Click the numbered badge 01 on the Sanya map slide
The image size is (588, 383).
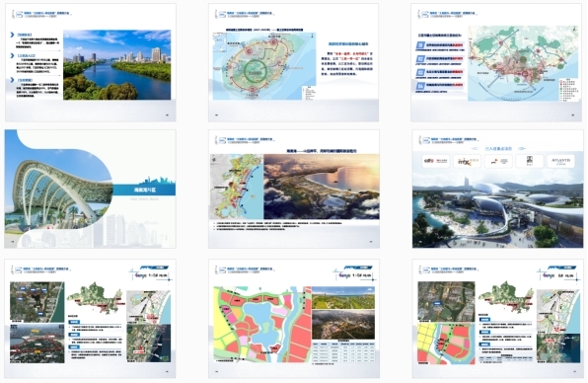[x=420, y=45]
